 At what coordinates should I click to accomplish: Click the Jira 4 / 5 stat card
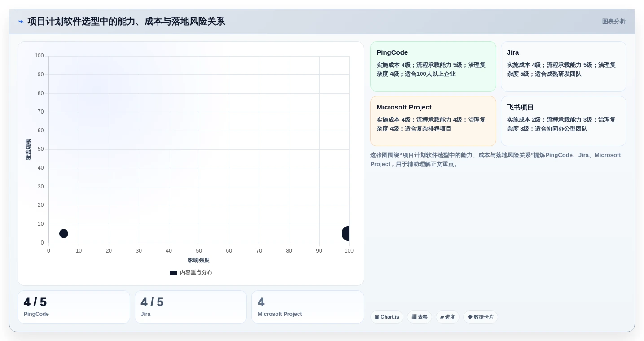(191, 307)
